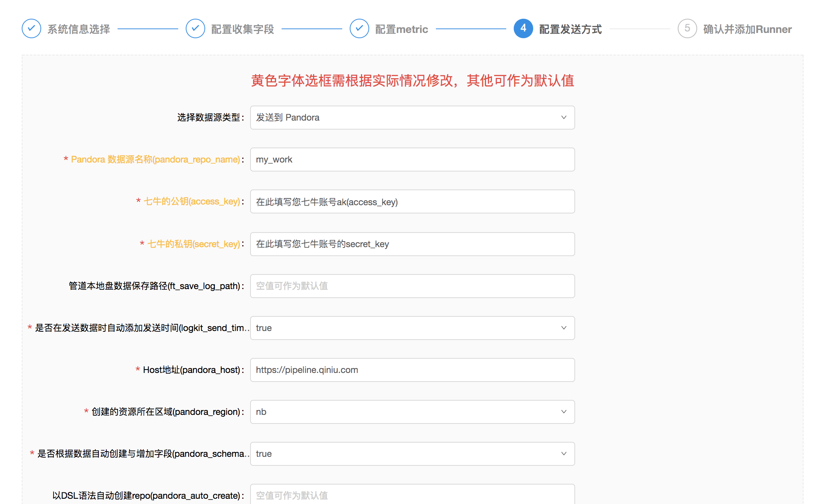Click chevron arrow of 选择数据源类型 dropdown
The height and width of the screenshot is (504, 832).
click(564, 118)
